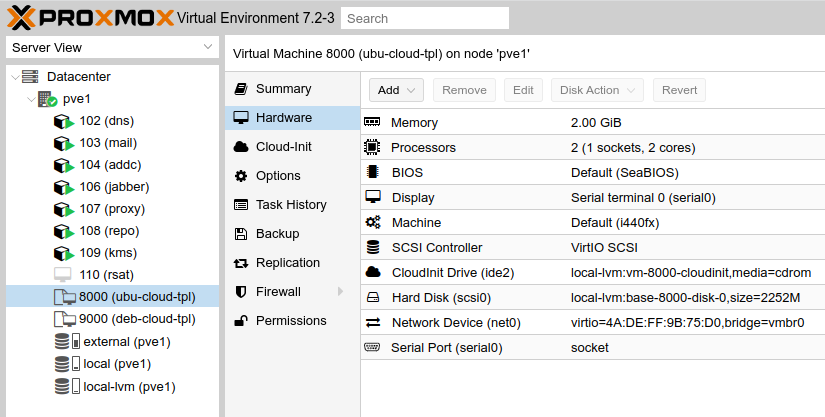Go to the Cloud-Init tab

coord(293,147)
